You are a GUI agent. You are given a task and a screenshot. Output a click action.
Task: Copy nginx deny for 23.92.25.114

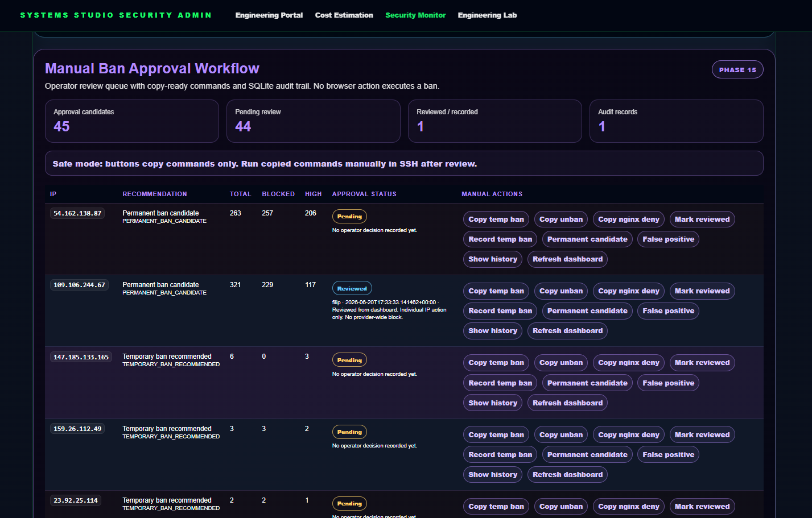tap(629, 507)
